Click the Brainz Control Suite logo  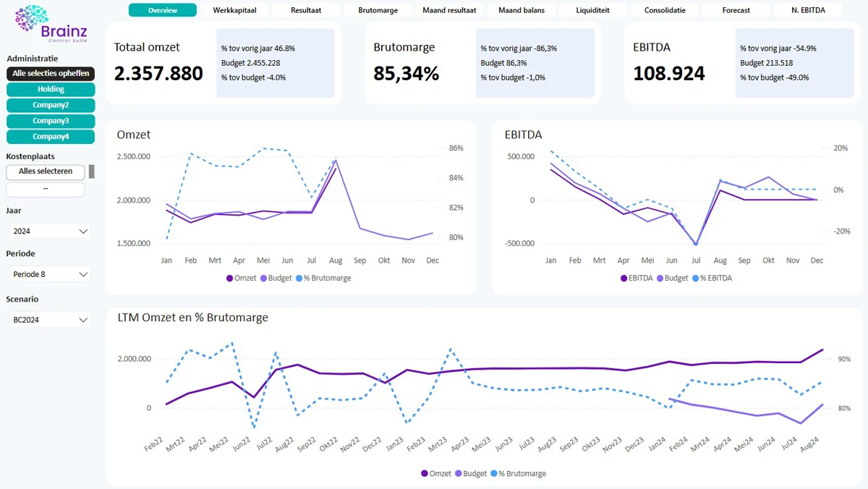50,24
